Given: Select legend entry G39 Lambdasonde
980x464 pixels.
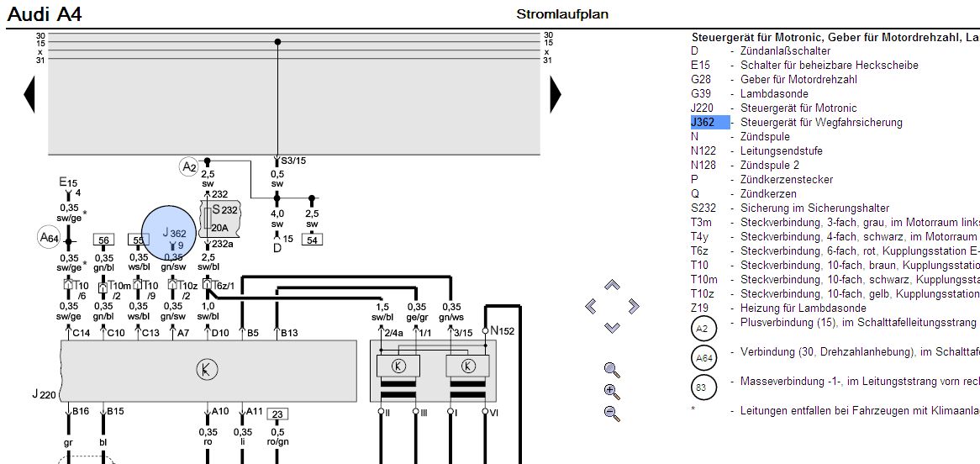Looking at the screenshot, I should point(750,94).
